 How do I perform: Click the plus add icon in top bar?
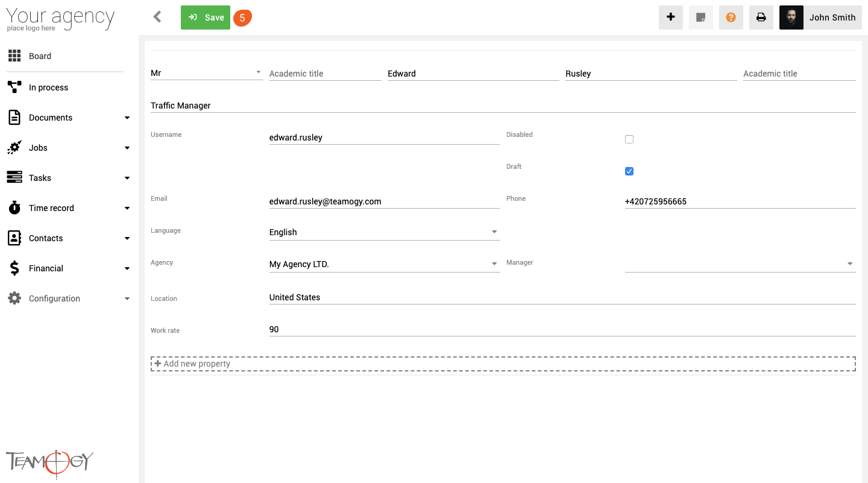(670, 17)
